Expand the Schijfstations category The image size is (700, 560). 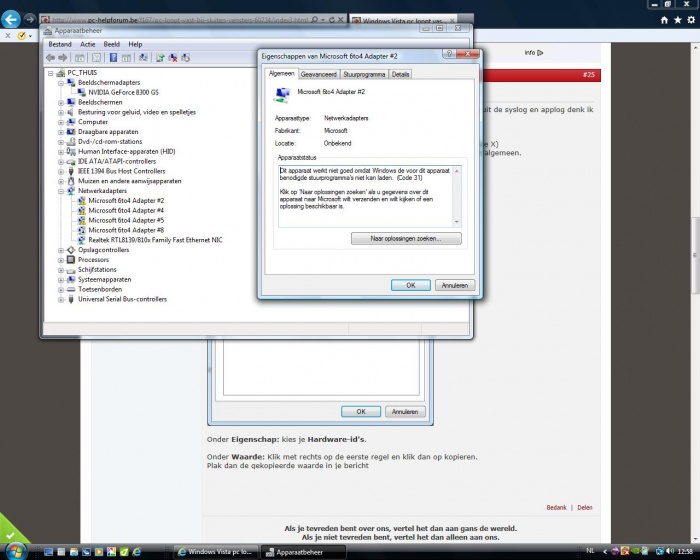61,269
